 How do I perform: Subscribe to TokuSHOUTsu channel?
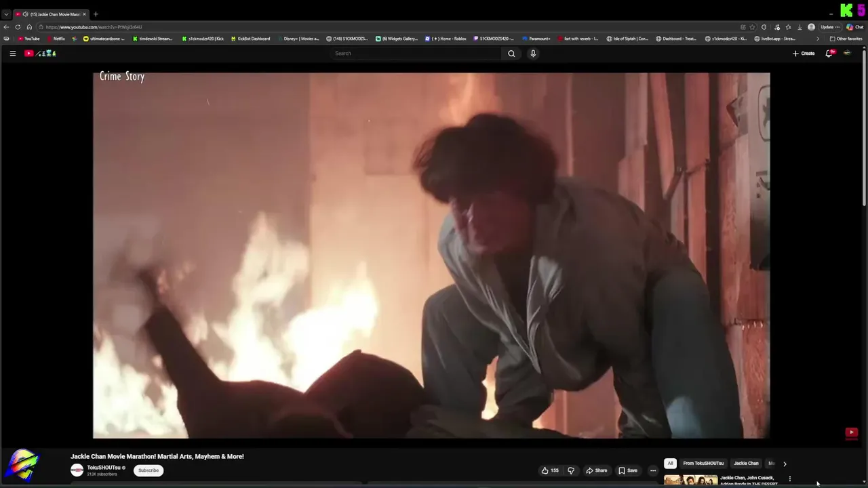(x=149, y=470)
